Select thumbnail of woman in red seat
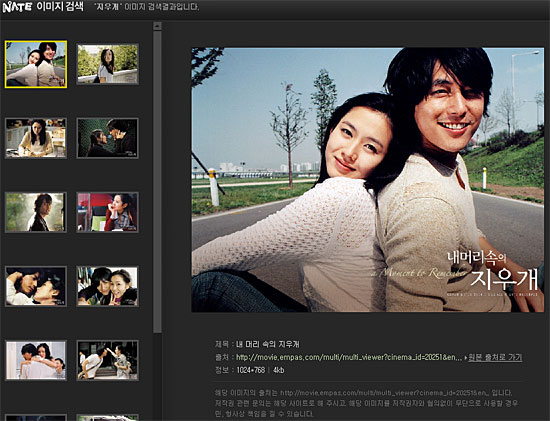 108,212
